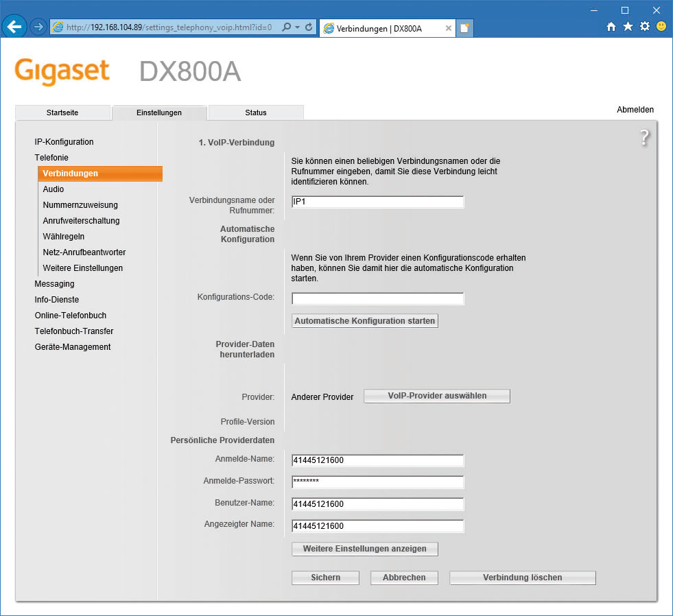Open Audio settings in sidebar
The height and width of the screenshot is (616, 673).
click(x=54, y=189)
